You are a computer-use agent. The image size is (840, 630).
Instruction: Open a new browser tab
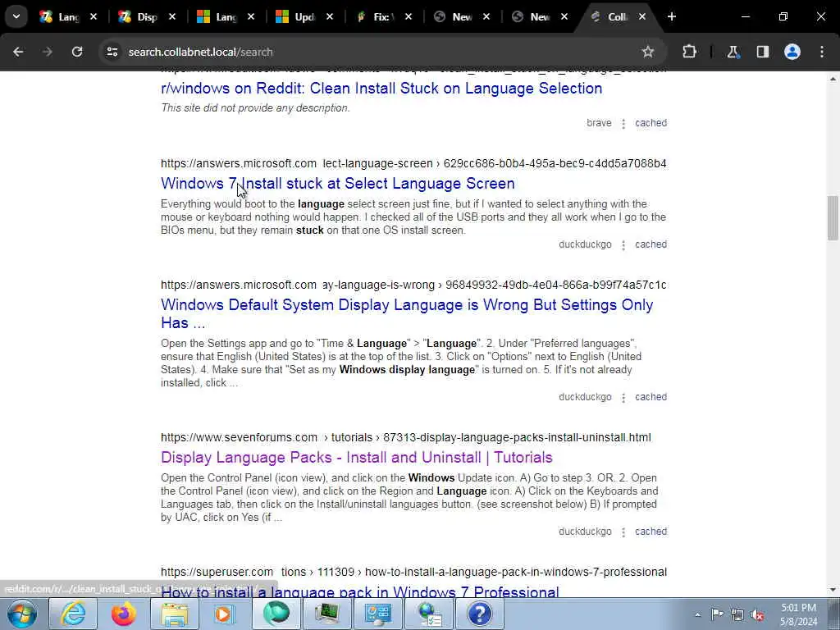click(671, 16)
